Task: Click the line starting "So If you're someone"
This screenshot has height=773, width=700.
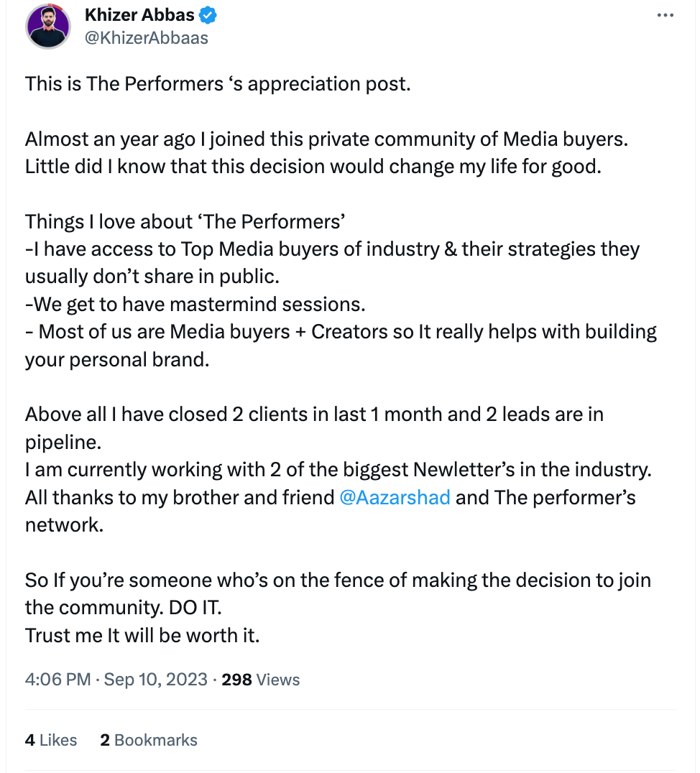Action: coord(338,580)
